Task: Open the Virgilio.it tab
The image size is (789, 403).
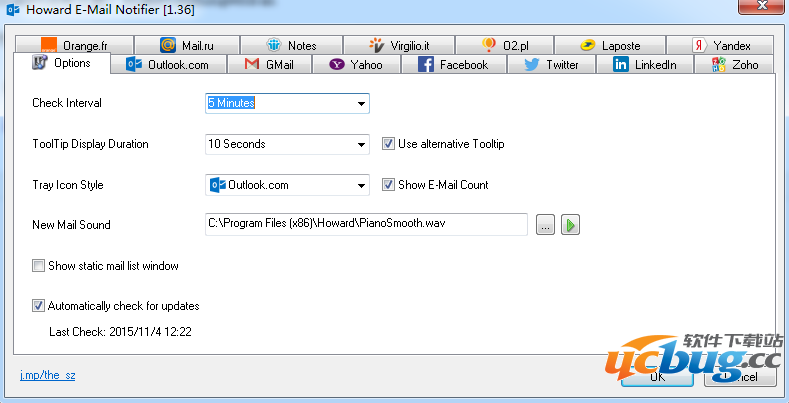Action: coord(399,45)
